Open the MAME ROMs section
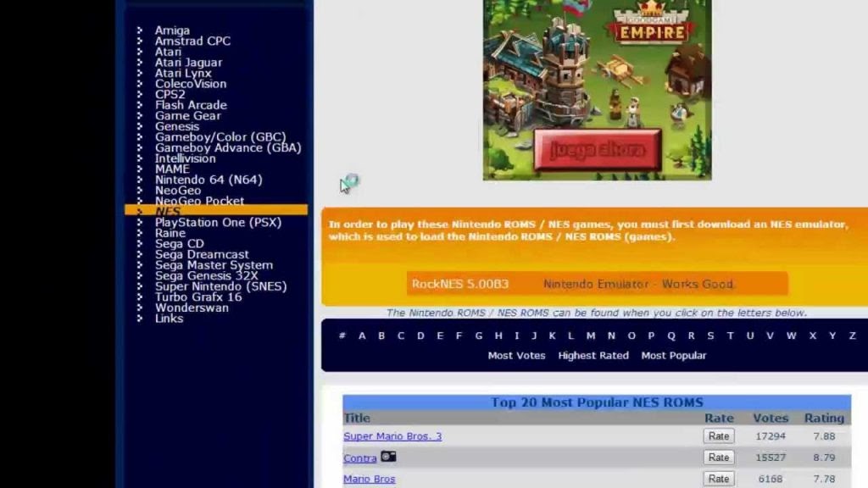 (x=172, y=169)
